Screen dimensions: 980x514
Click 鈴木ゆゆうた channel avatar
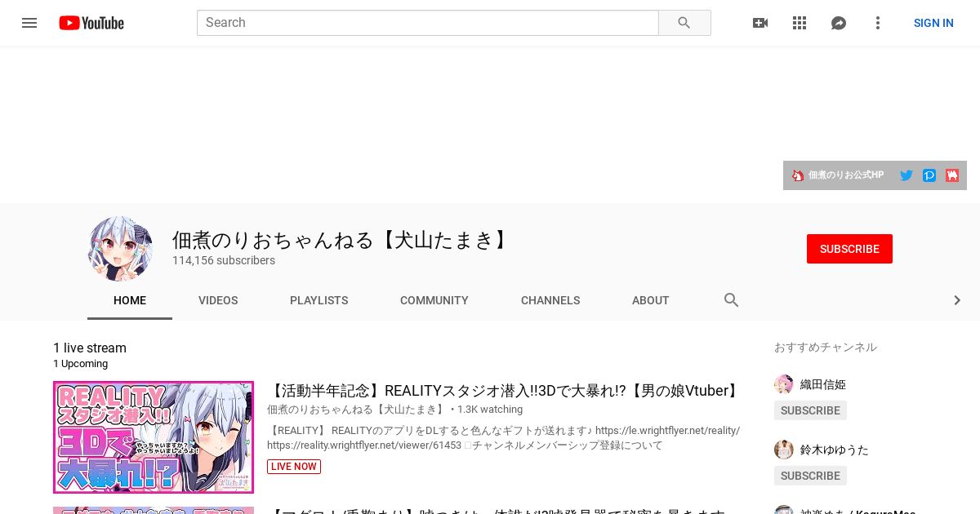[784, 450]
